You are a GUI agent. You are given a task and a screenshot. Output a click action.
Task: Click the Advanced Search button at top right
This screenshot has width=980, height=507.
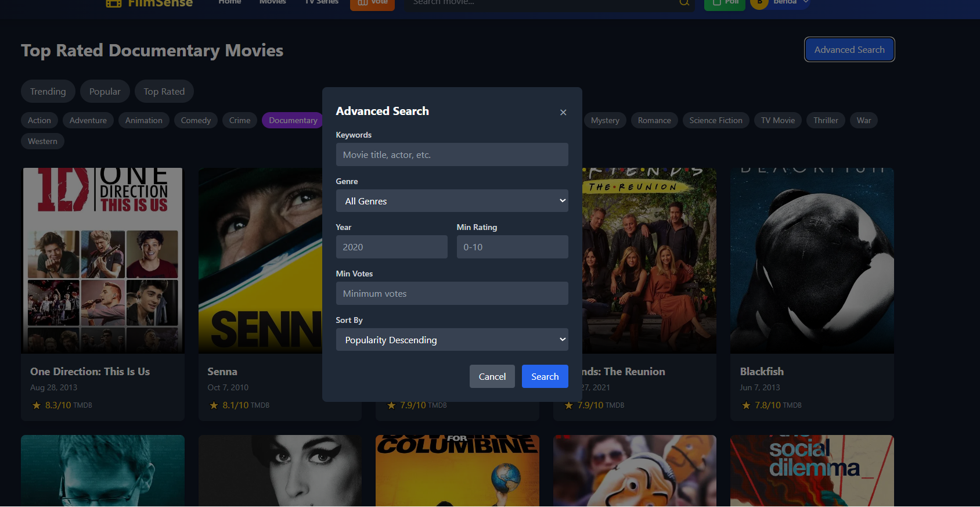849,49
